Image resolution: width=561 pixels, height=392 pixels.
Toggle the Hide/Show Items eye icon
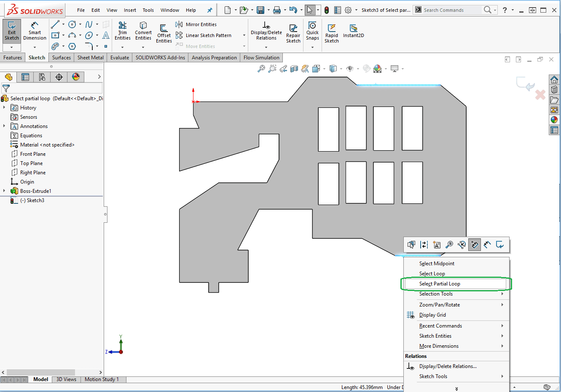pyautogui.click(x=350, y=69)
